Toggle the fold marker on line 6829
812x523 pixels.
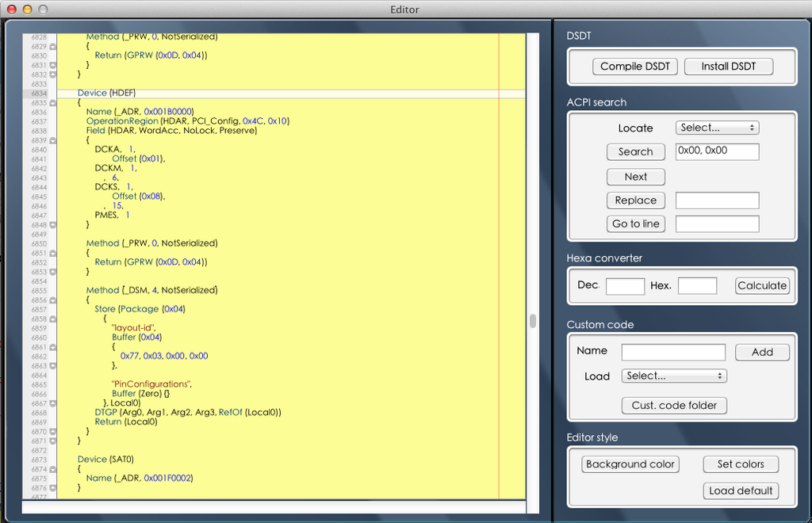coord(52,47)
